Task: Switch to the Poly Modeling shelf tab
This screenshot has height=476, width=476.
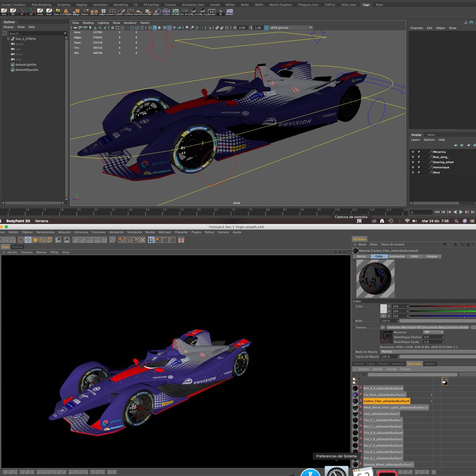Action: point(41,5)
